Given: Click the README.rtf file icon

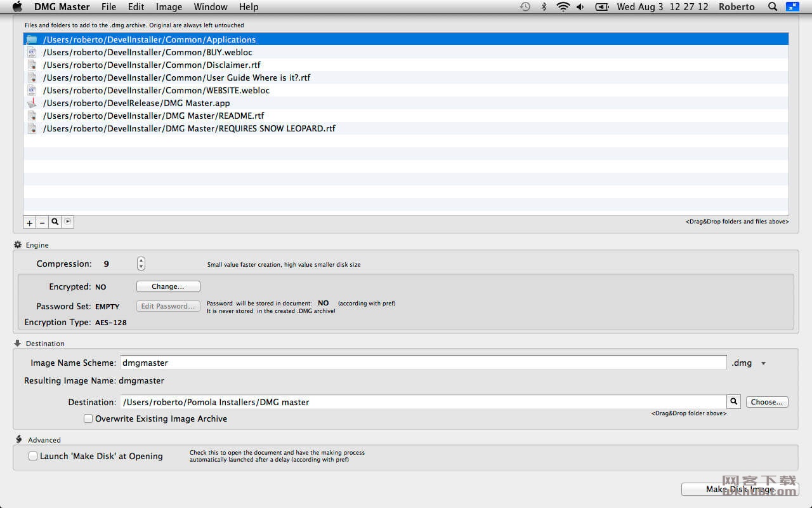Looking at the screenshot, I should click(32, 116).
